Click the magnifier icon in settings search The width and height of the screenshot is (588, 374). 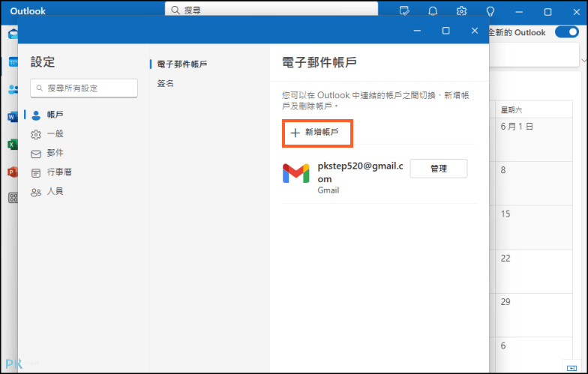pos(39,88)
